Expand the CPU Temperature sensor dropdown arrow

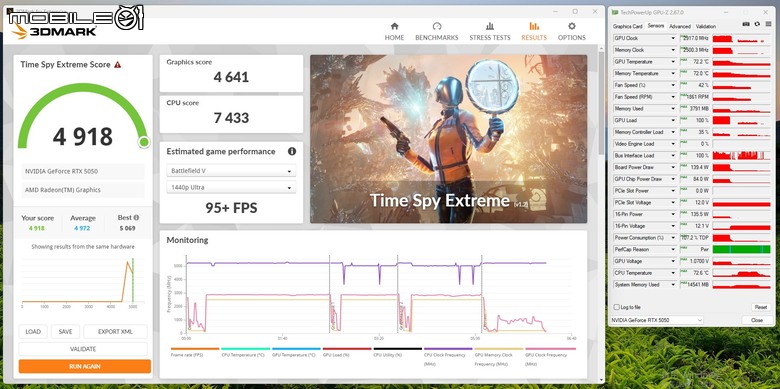coord(674,273)
